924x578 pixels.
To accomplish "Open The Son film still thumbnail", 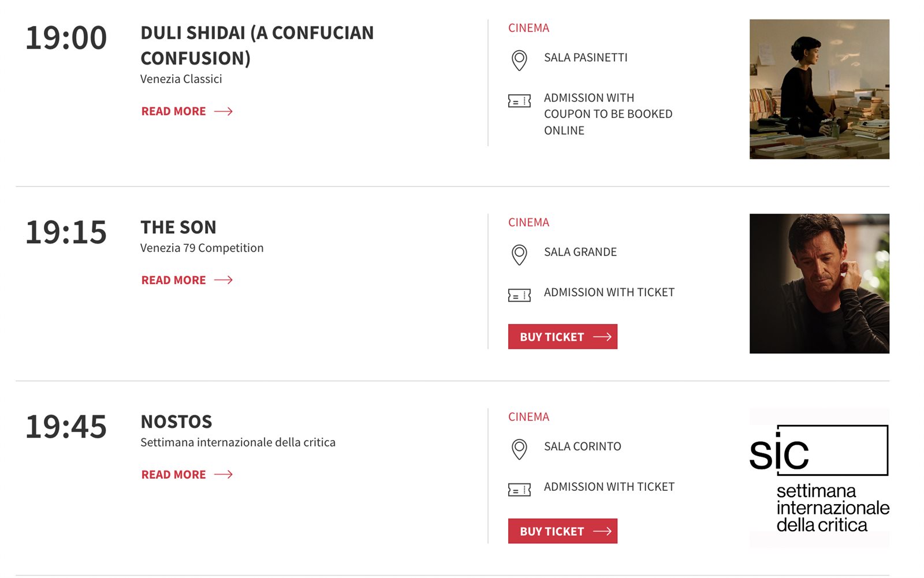I will point(819,284).
